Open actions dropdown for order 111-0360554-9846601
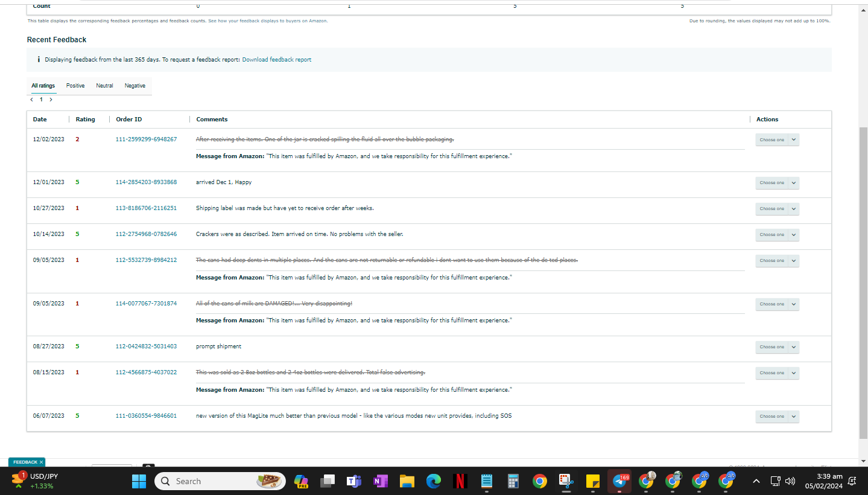The image size is (868, 495). pyautogui.click(x=778, y=416)
